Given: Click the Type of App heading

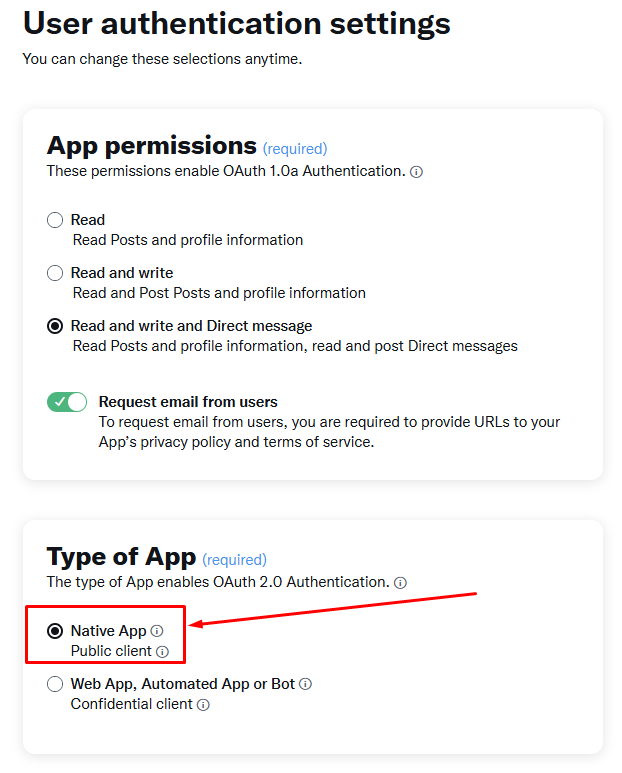Looking at the screenshot, I should click(121, 557).
